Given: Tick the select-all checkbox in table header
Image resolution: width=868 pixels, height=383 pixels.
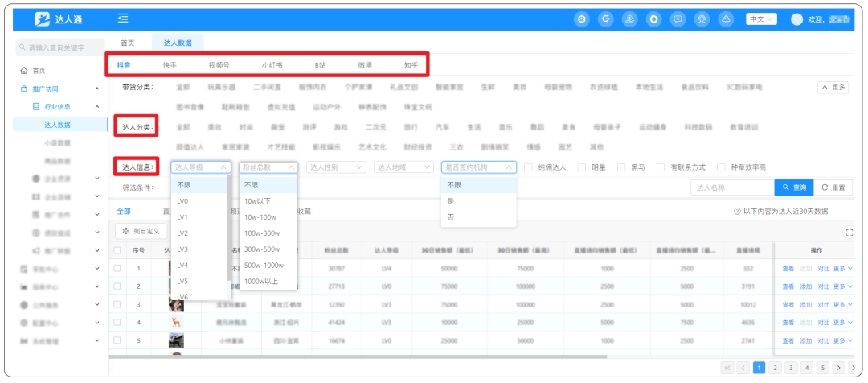Looking at the screenshot, I should (117, 250).
